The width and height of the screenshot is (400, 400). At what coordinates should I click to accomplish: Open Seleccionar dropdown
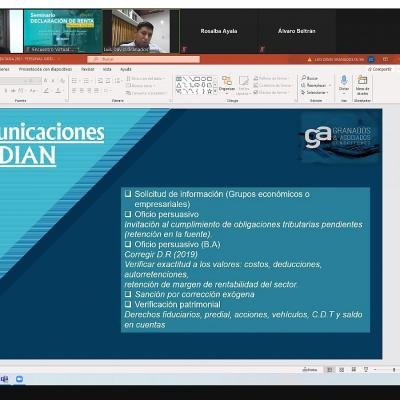pos(315,92)
